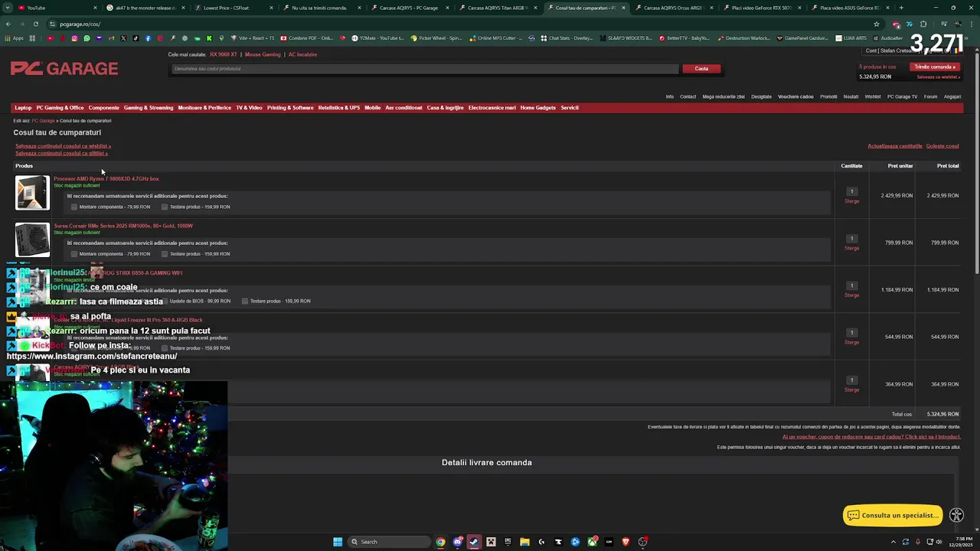
Task: Open the Monitoare & Periferice menu
Action: coord(204,108)
